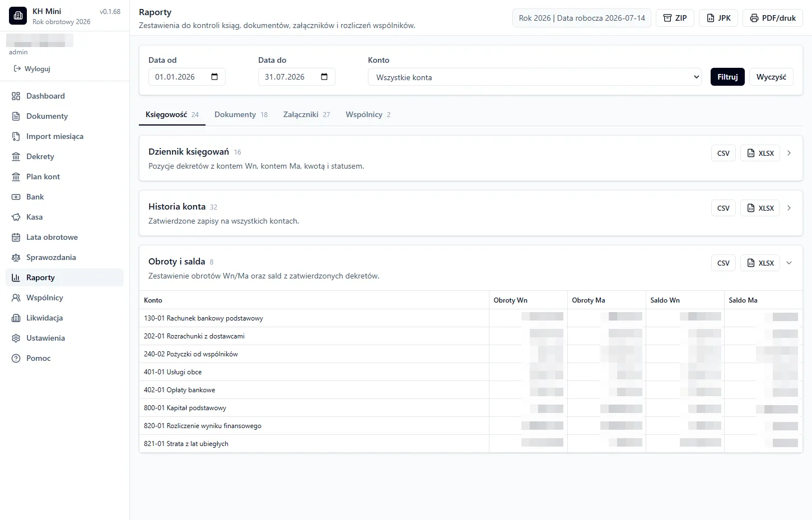Expand the Dziennik księgowań section chevron
812x520 pixels.
click(x=789, y=153)
